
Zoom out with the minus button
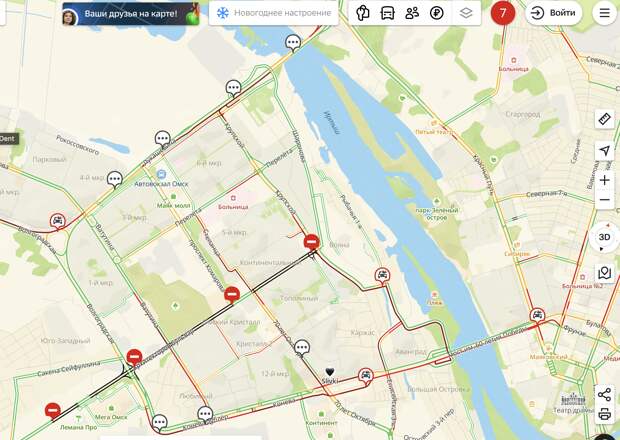[x=604, y=200]
